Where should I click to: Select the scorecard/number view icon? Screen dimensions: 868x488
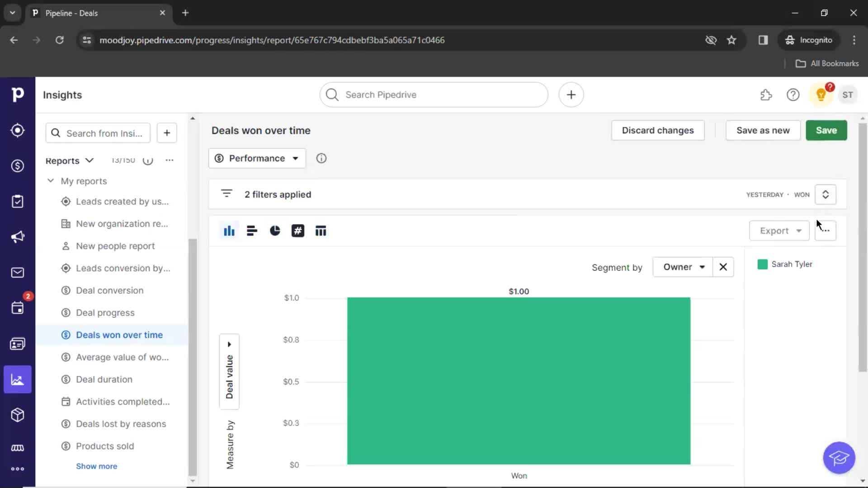[297, 230]
